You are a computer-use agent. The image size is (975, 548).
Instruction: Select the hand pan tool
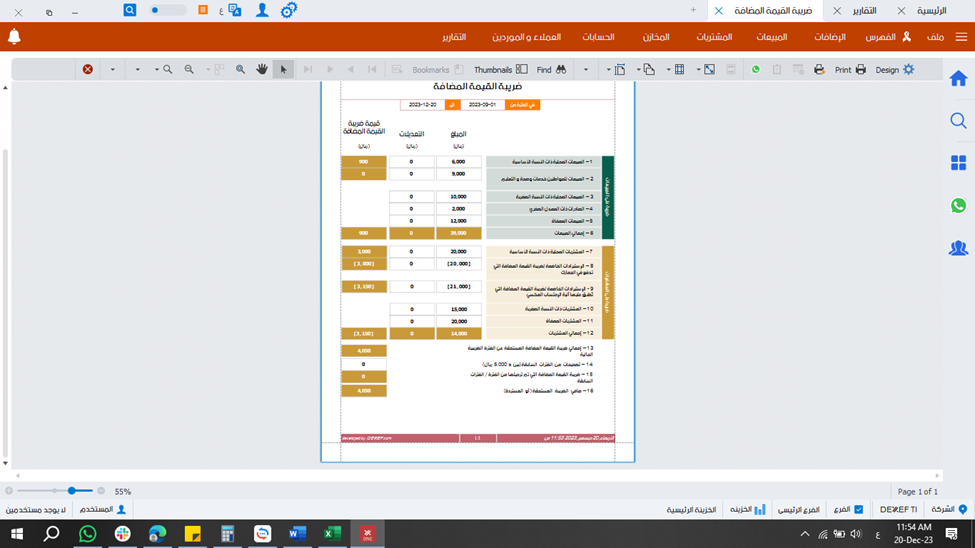262,70
